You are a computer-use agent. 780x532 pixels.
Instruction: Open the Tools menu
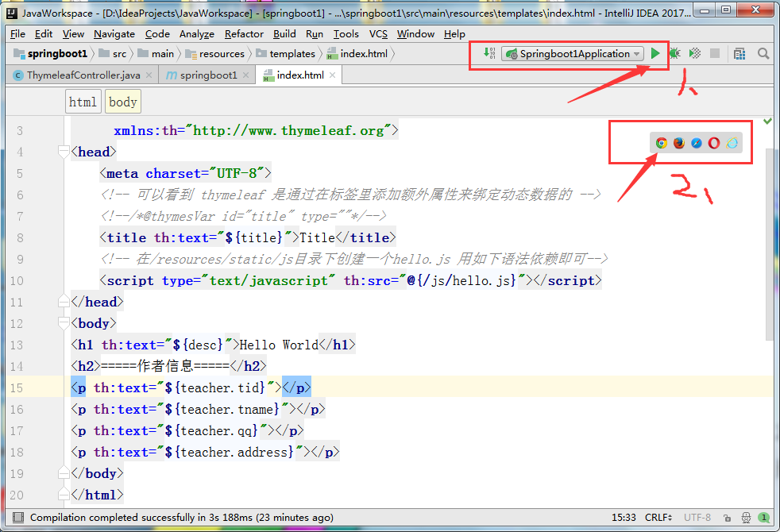tap(346, 34)
